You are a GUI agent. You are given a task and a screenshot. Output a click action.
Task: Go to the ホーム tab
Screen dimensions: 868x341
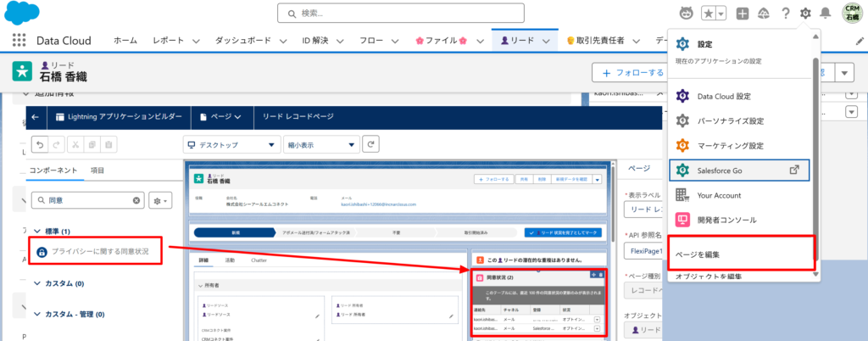(125, 41)
